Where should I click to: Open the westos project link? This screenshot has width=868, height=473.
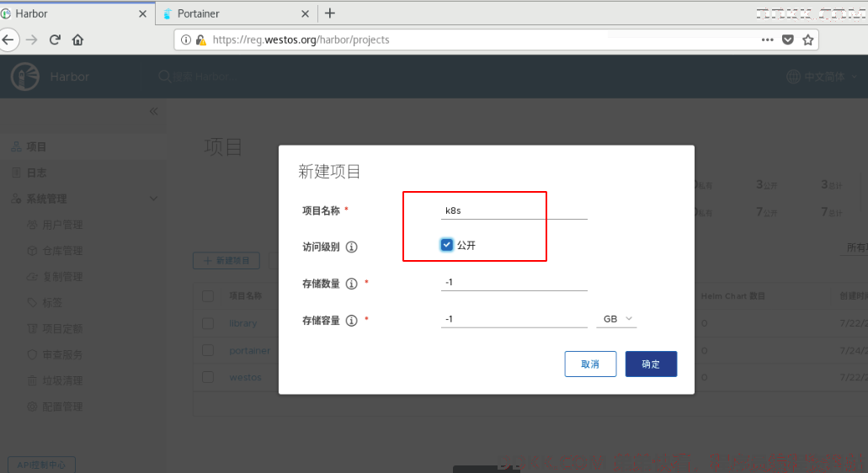tap(245, 377)
